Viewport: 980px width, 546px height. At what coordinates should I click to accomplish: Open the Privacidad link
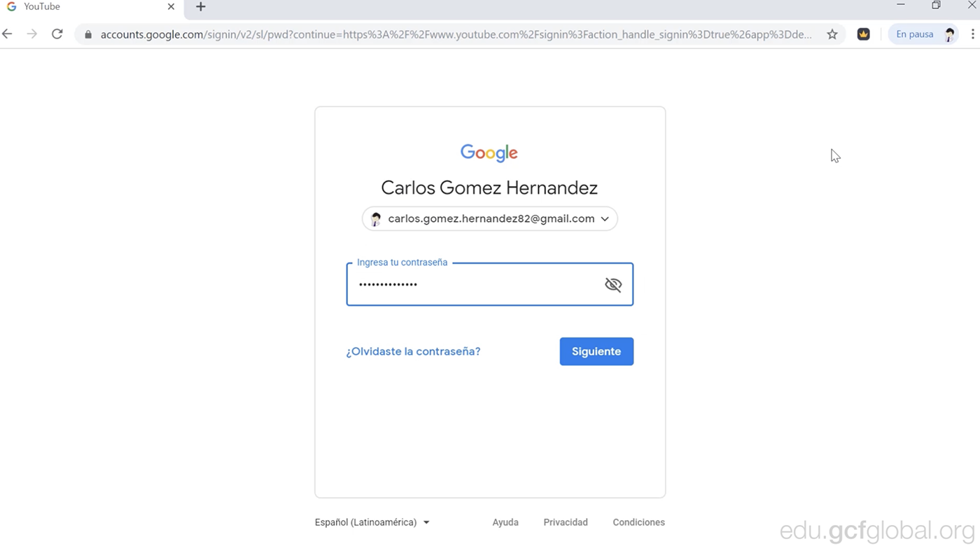point(566,522)
